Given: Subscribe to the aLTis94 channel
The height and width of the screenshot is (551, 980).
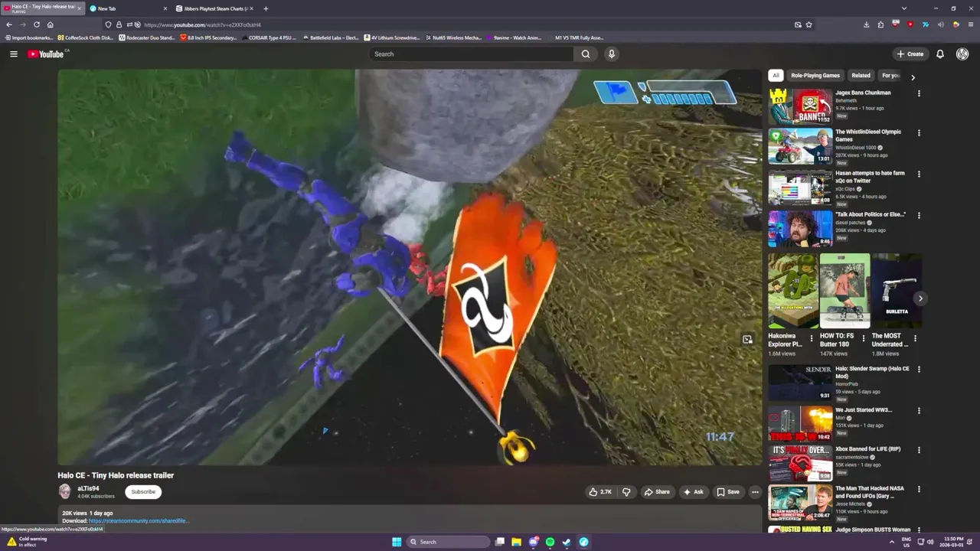Looking at the screenshot, I should point(143,492).
